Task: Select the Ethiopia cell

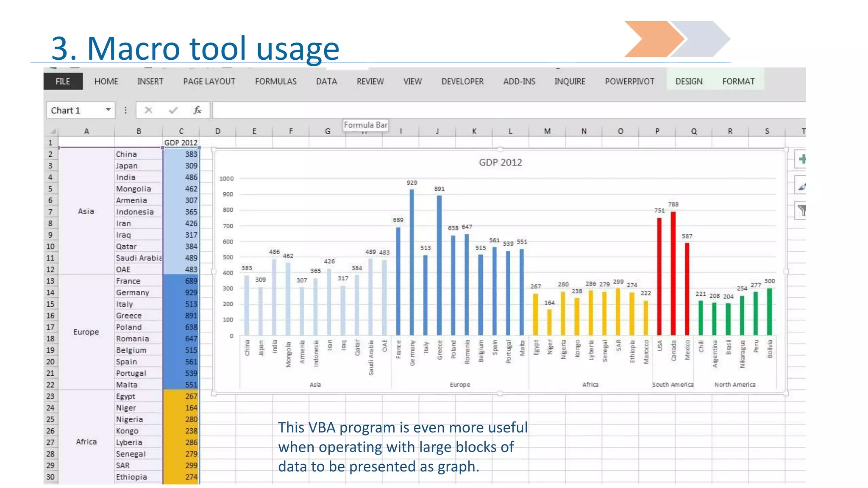Action: point(139,477)
